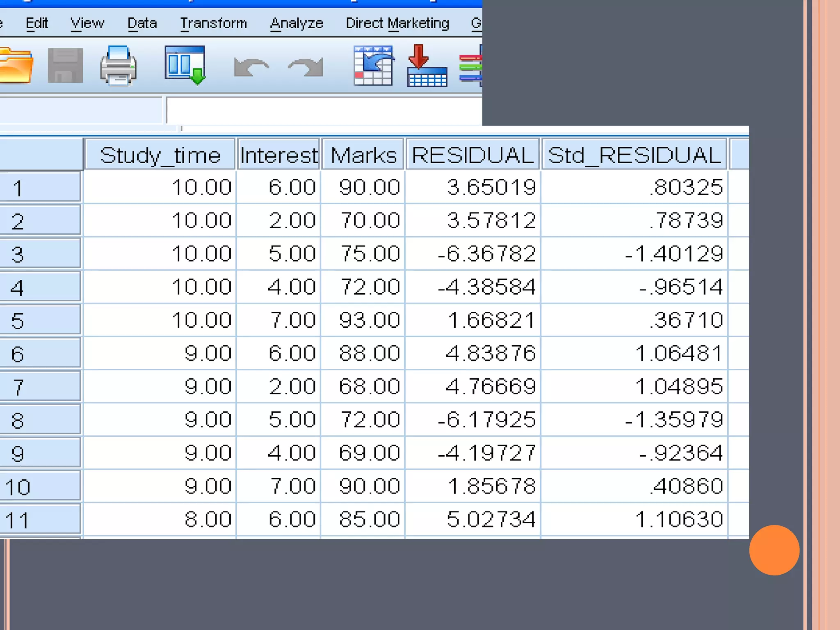Image resolution: width=840 pixels, height=630 pixels.
Task: Select the Std_RESIDUAL column header
Action: tap(634, 155)
